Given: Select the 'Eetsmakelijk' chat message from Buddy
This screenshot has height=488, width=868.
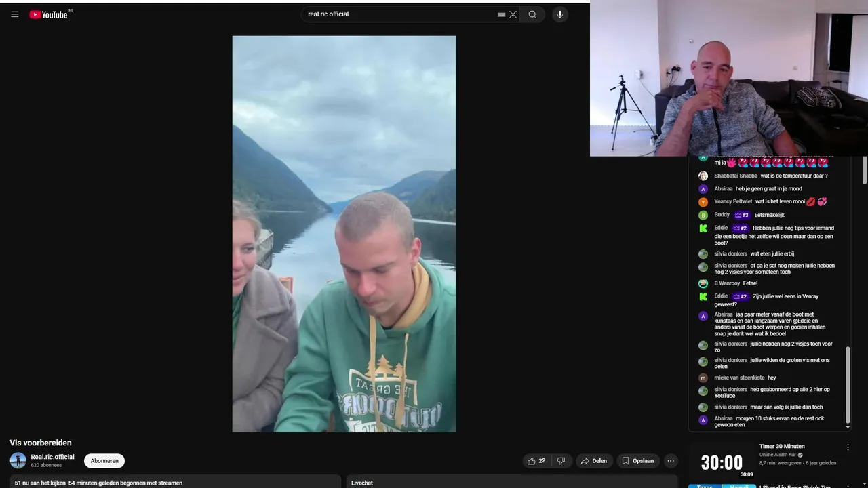Looking at the screenshot, I should coord(769,215).
